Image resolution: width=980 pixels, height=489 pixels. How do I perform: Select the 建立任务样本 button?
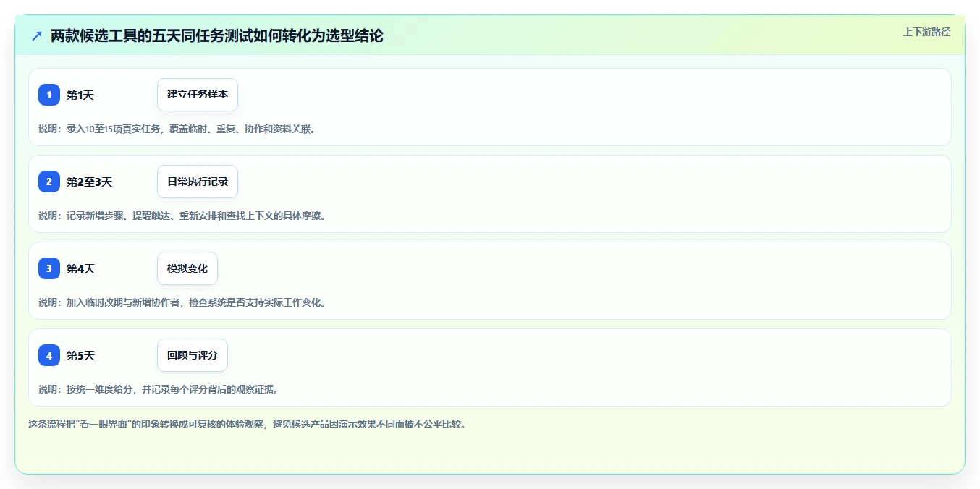(198, 95)
